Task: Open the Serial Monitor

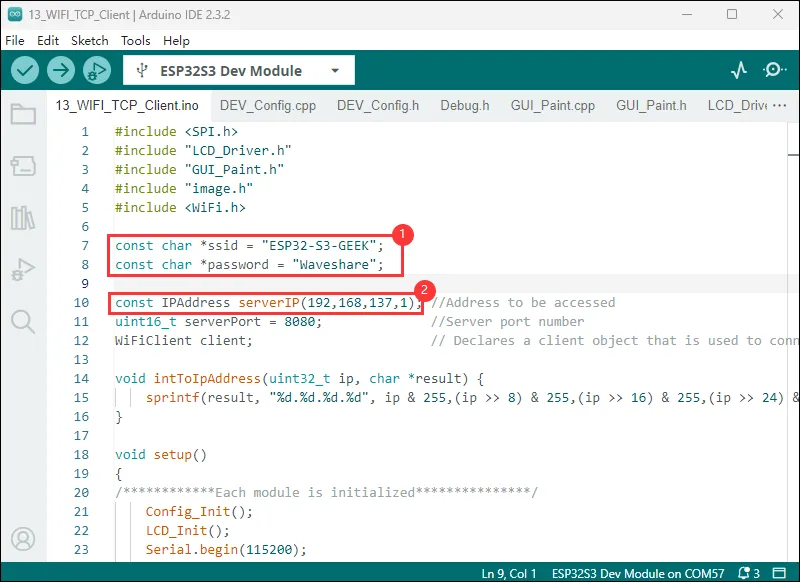Action: point(774,70)
